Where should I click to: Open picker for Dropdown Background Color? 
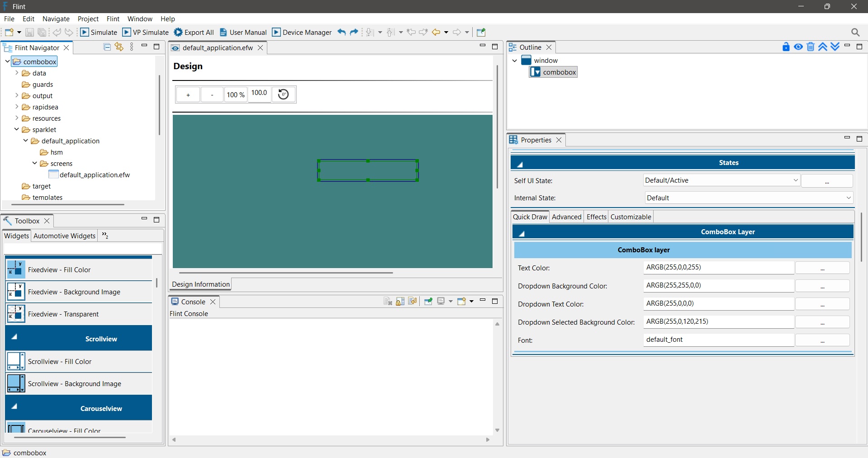[822, 286]
